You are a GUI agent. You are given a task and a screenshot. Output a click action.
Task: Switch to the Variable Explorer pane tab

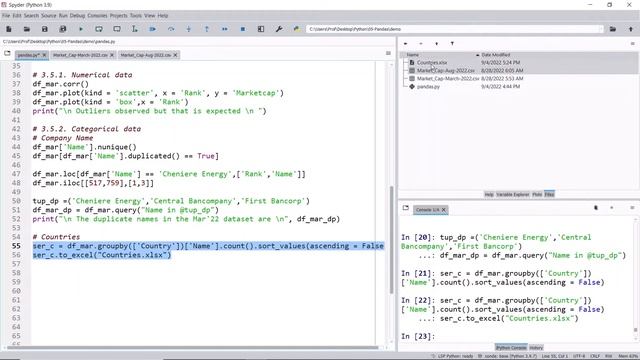[x=513, y=194]
